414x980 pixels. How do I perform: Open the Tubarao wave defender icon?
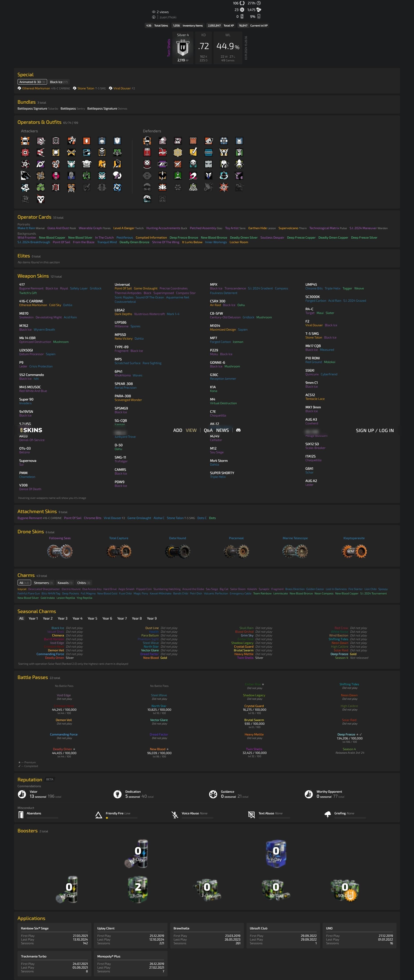click(147, 199)
